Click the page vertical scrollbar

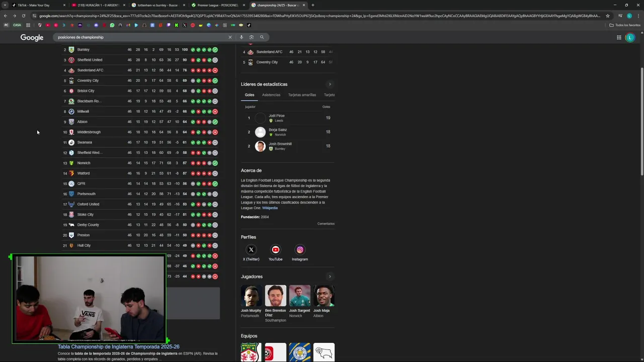[x=642, y=121]
